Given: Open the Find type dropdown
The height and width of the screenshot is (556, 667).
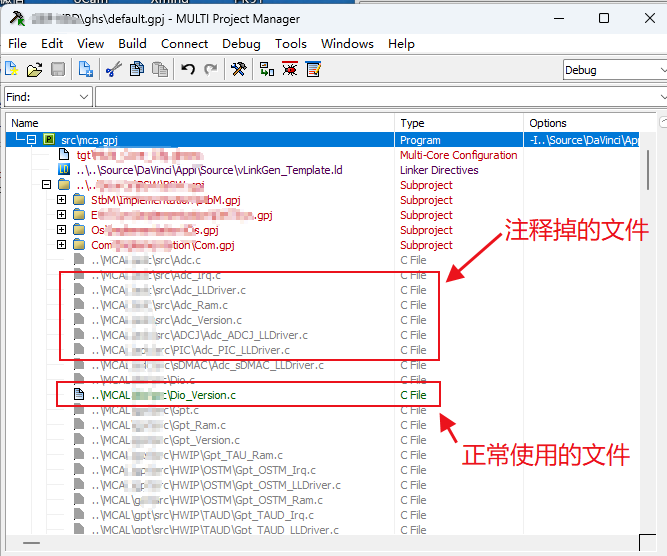Looking at the screenshot, I should (83, 97).
